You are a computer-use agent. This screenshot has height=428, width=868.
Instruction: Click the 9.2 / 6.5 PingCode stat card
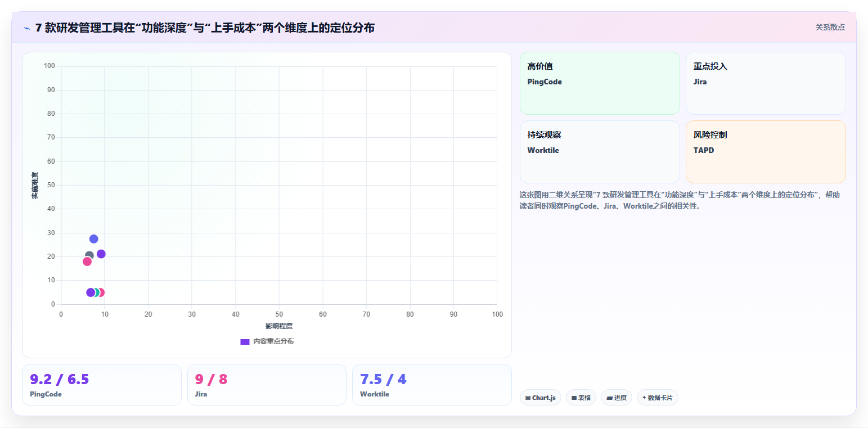[x=102, y=385]
